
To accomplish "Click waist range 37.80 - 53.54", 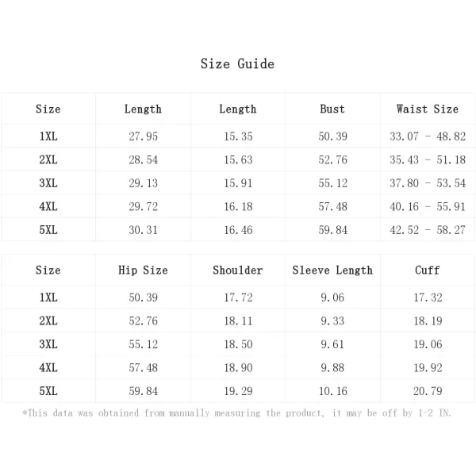I will click(428, 183).
